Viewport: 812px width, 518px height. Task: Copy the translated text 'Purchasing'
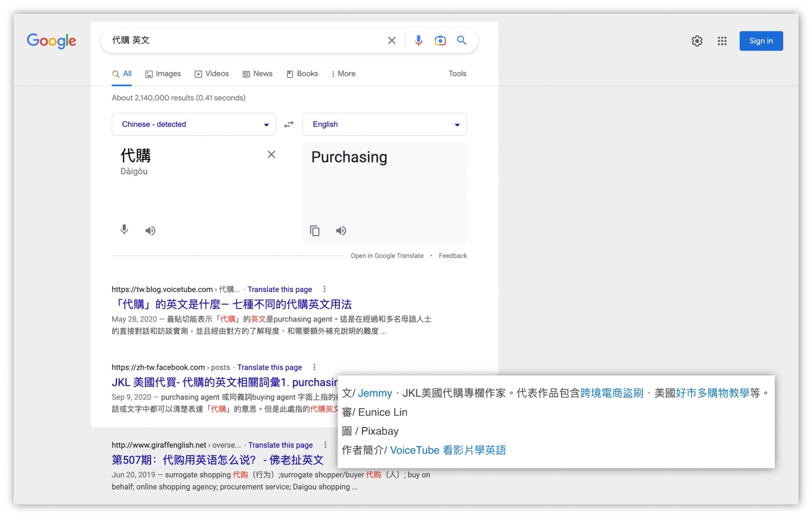pyautogui.click(x=315, y=231)
